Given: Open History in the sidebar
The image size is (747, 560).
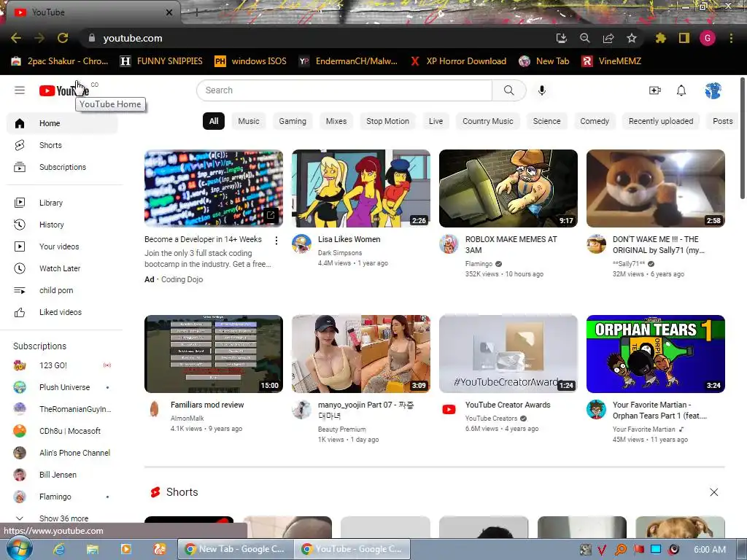Looking at the screenshot, I should [62, 225].
